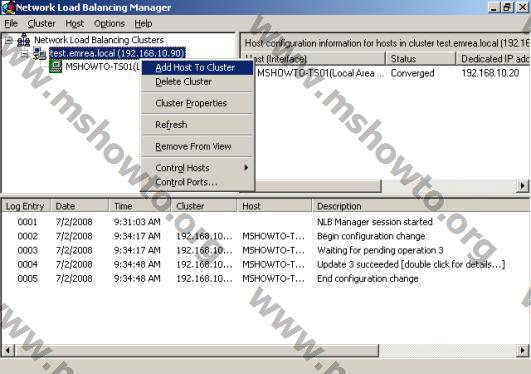
Task: Open the Options menu
Action: click(x=109, y=24)
